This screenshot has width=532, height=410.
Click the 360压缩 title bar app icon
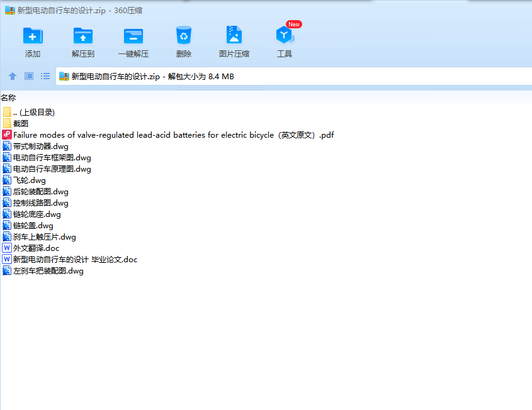click(x=10, y=10)
